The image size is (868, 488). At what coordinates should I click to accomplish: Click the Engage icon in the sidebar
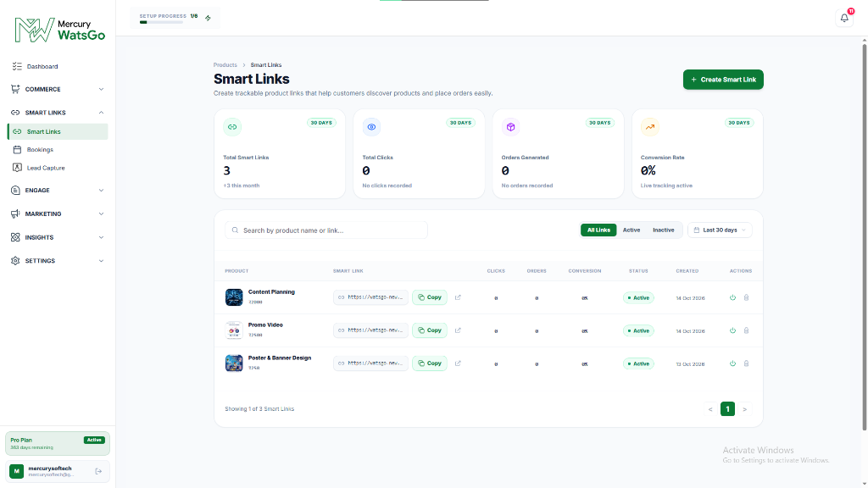(x=15, y=191)
